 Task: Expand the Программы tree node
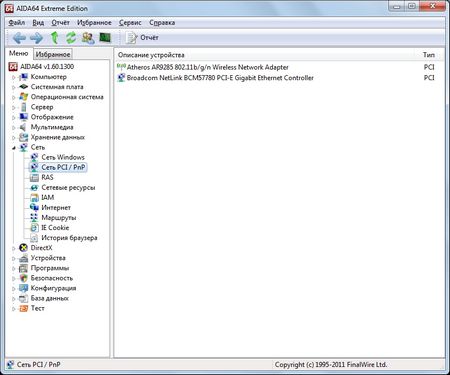click(13, 268)
